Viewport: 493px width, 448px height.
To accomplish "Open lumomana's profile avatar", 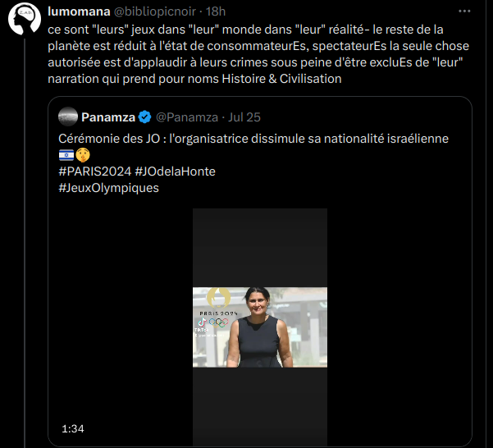I will pyautogui.click(x=25, y=19).
